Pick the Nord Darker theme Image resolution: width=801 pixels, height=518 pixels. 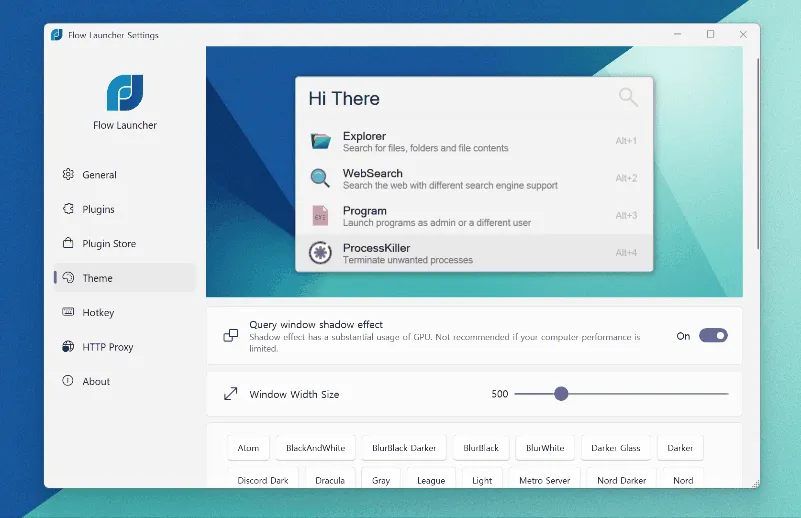(621, 480)
